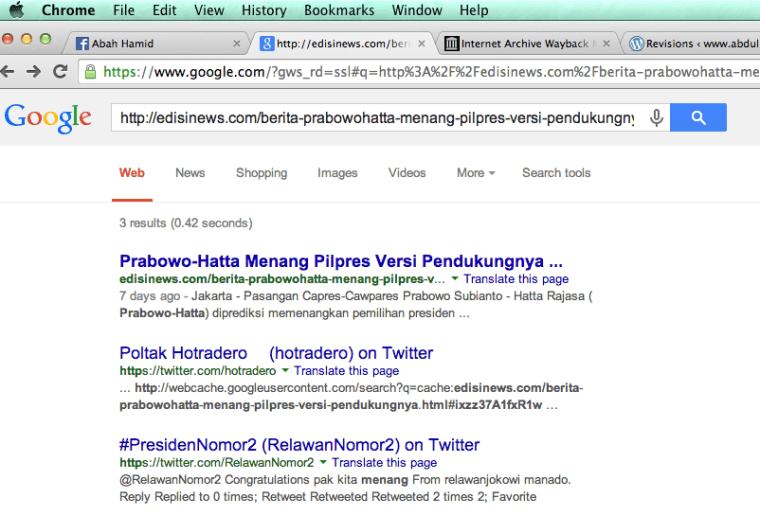
Task: Select the edisinews.com Google search tab
Action: coord(342,44)
